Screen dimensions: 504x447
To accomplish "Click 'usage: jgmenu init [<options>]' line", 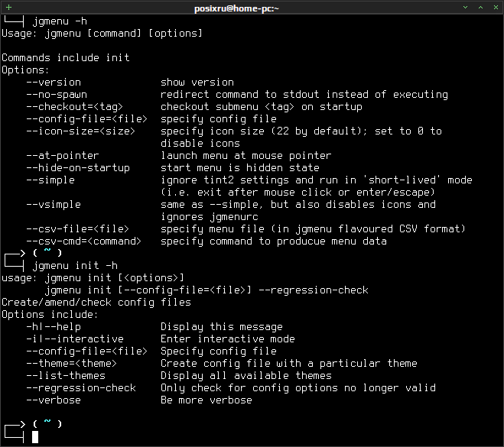I will (x=93, y=278).
